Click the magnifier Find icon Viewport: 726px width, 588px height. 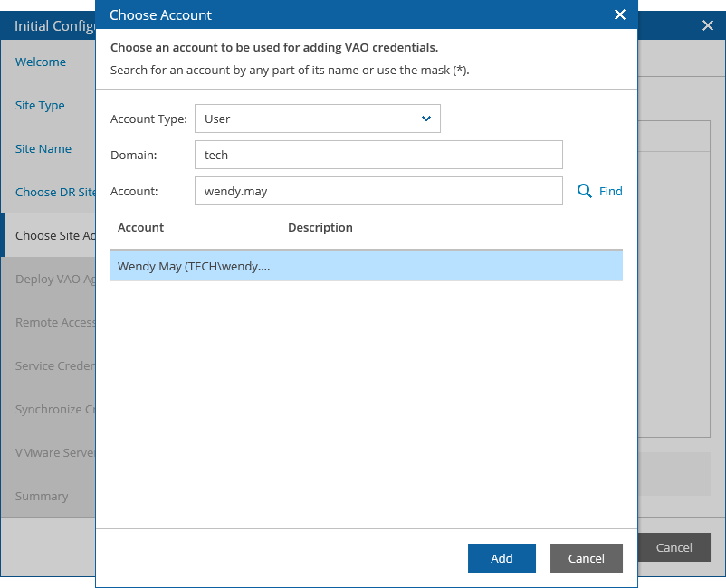click(x=584, y=191)
